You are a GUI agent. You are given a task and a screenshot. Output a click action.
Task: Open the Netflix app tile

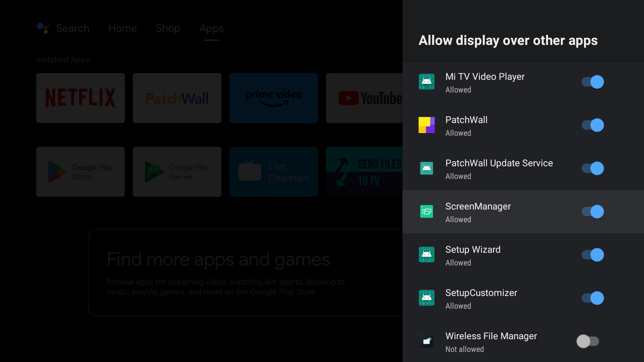(80, 98)
